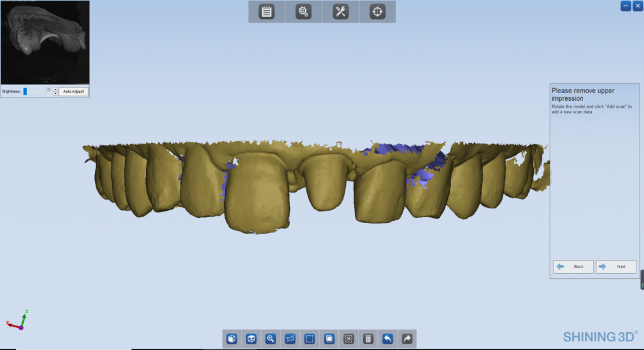Switch to the wireframe cube view icon

pyautogui.click(x=251, y=339)
